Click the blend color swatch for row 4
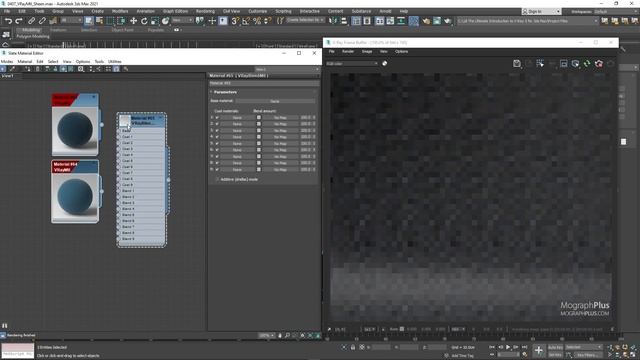 pos(259,137)
